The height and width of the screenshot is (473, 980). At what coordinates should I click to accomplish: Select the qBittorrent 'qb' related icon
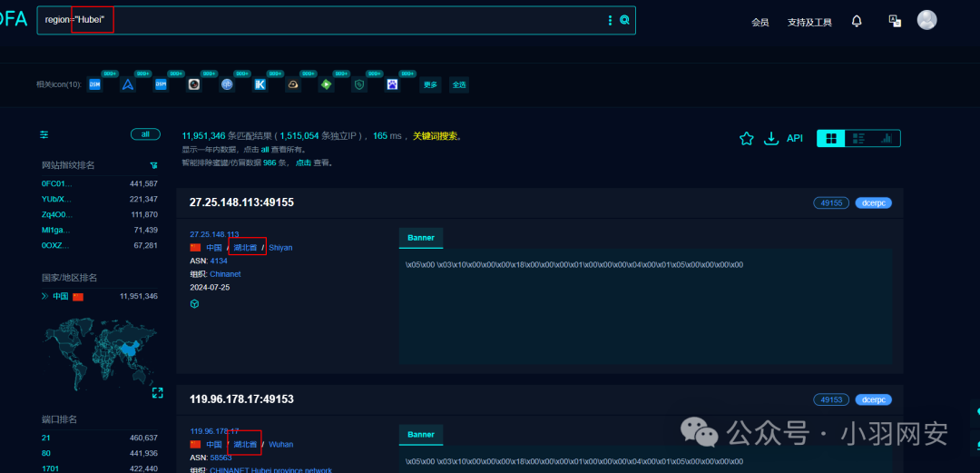(227, 84)
